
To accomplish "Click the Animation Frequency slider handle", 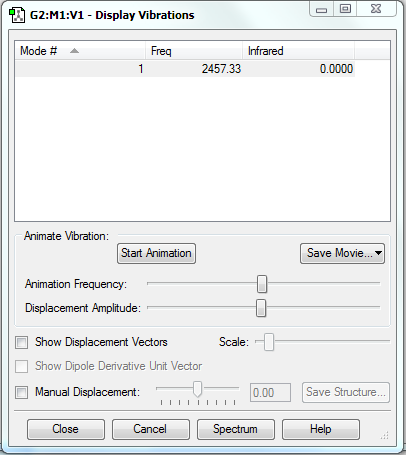I will click(x=262, y=284).
